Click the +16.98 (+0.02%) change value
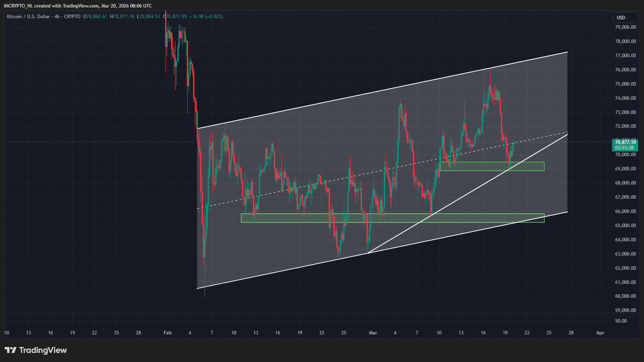The height and width of the screenshot is (362, 644). coord(206,17)
